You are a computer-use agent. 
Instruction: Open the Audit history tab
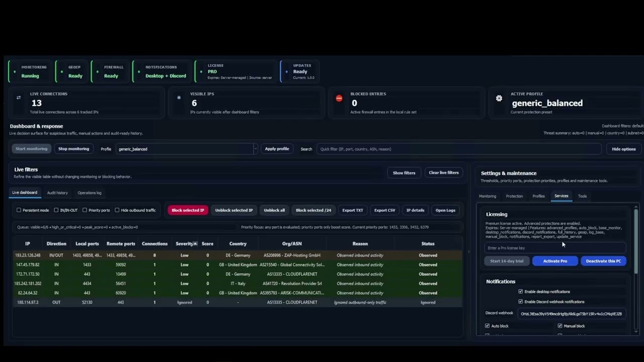(x=57, y=193)
